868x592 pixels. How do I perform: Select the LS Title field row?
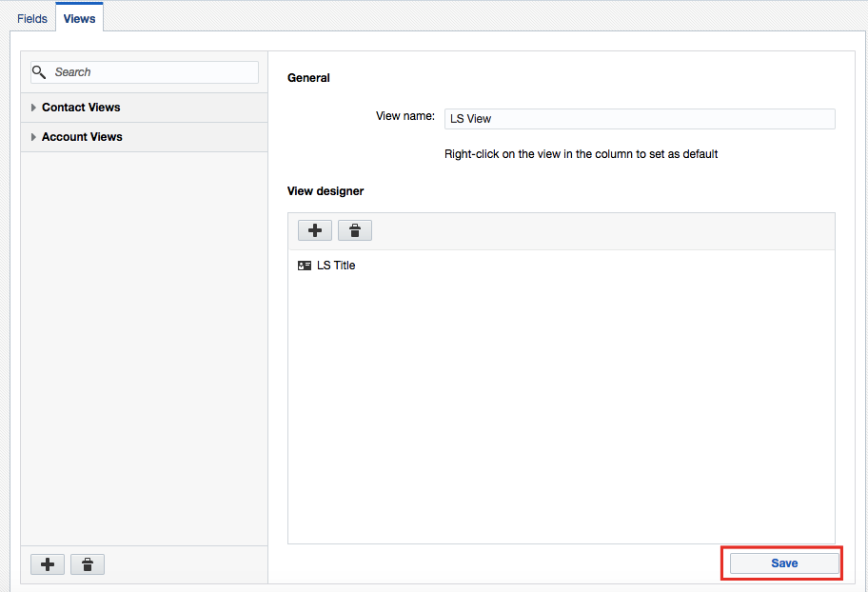click(x=562, y=266)
